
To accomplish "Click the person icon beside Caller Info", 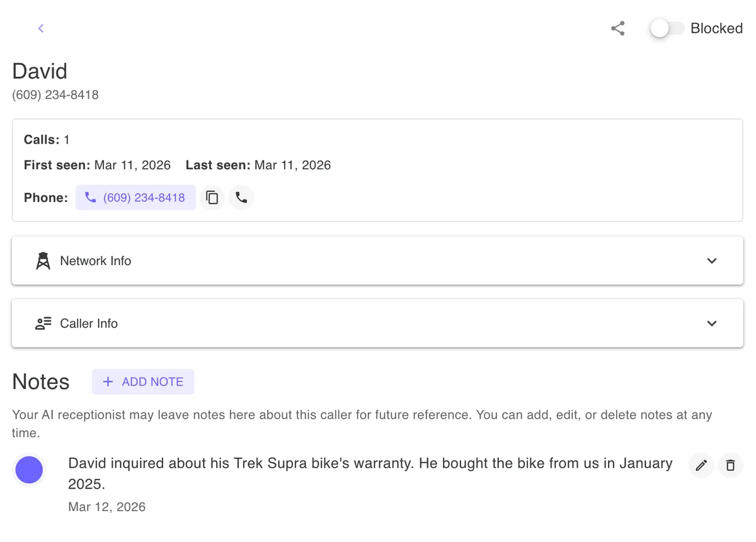I will [x=42, y=323].
